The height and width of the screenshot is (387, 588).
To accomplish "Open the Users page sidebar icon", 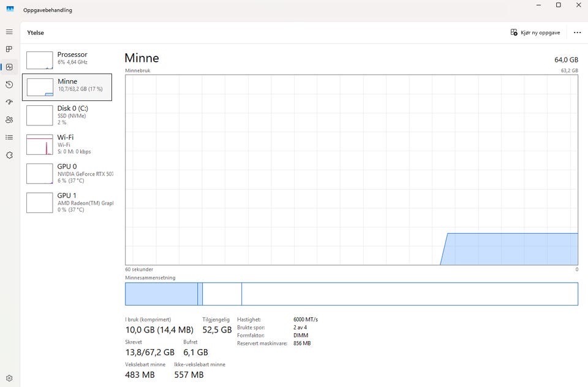I will click(x=9, y=120).
